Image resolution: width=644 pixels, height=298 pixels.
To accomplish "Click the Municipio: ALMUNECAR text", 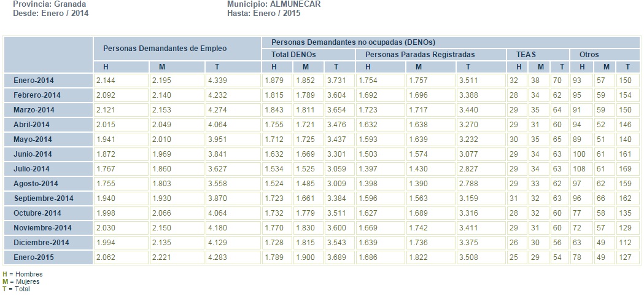I will [274, 4].
